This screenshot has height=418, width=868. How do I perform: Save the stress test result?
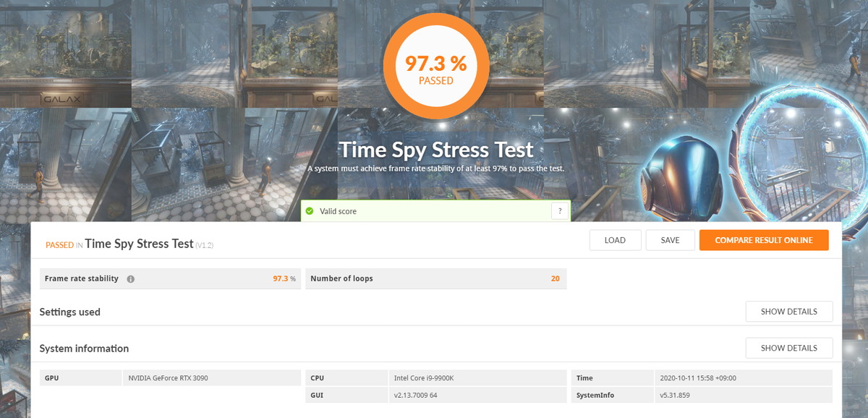[671, 240]
